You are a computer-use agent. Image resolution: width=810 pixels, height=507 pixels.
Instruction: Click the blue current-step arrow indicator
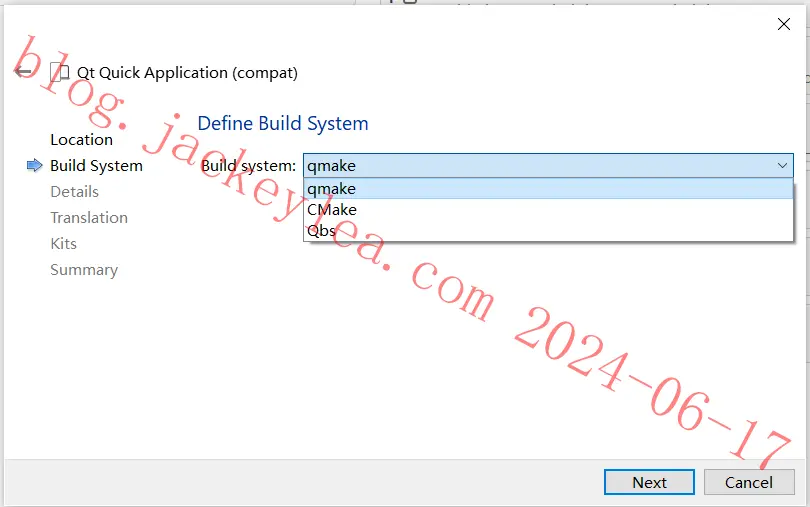click(35, 165)
